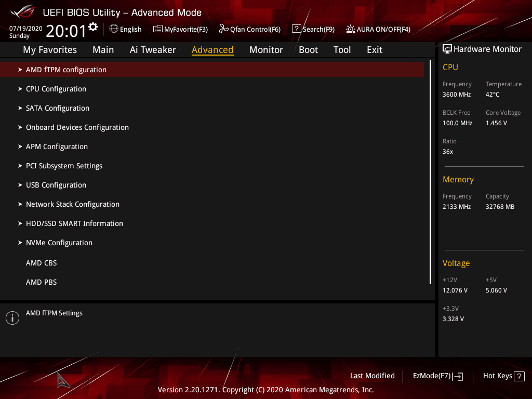Click the 20:01 clock display
The width and height of the screenshot is (532, 399).
click(66, 31)
